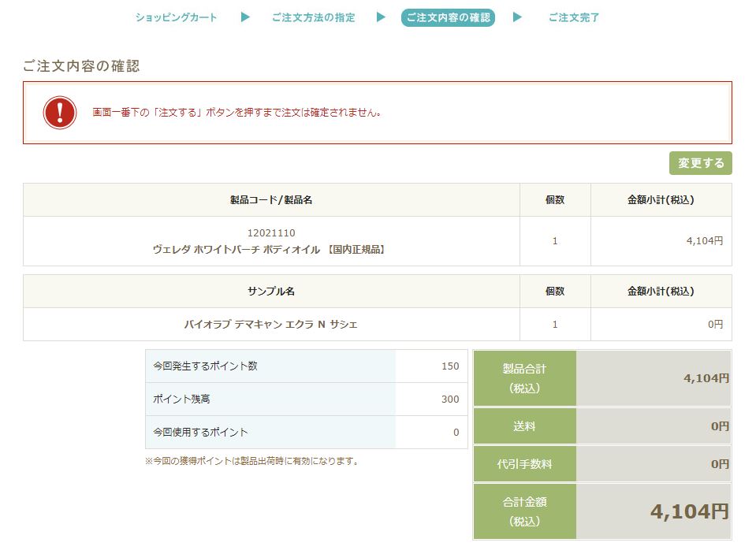
Task: Click sample name バイオラブ デマキャン エクラ N サシェ
Action: click(271, 325)
